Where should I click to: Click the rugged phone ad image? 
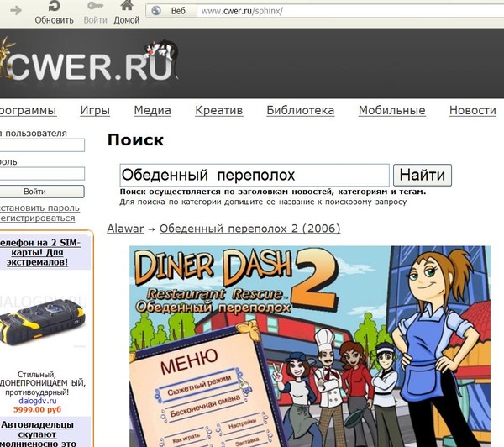pos(42,323)
